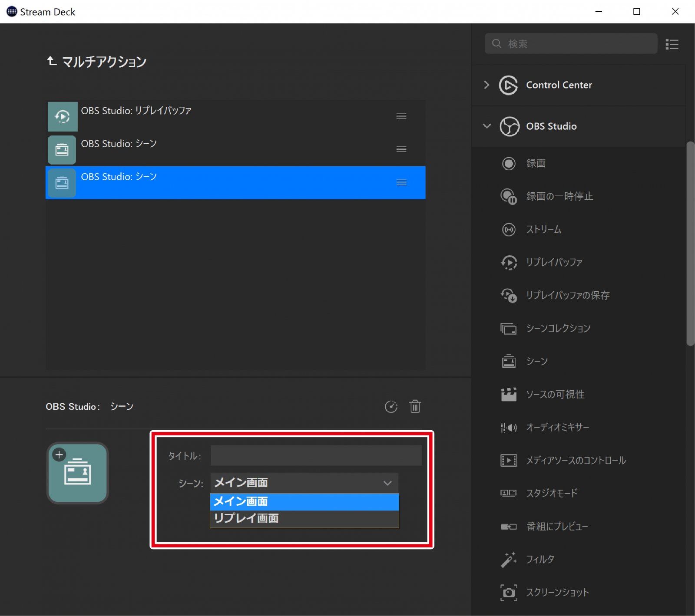Expand the Control Center category
This screenshot has height=616, width=695.
click(486, 85)
